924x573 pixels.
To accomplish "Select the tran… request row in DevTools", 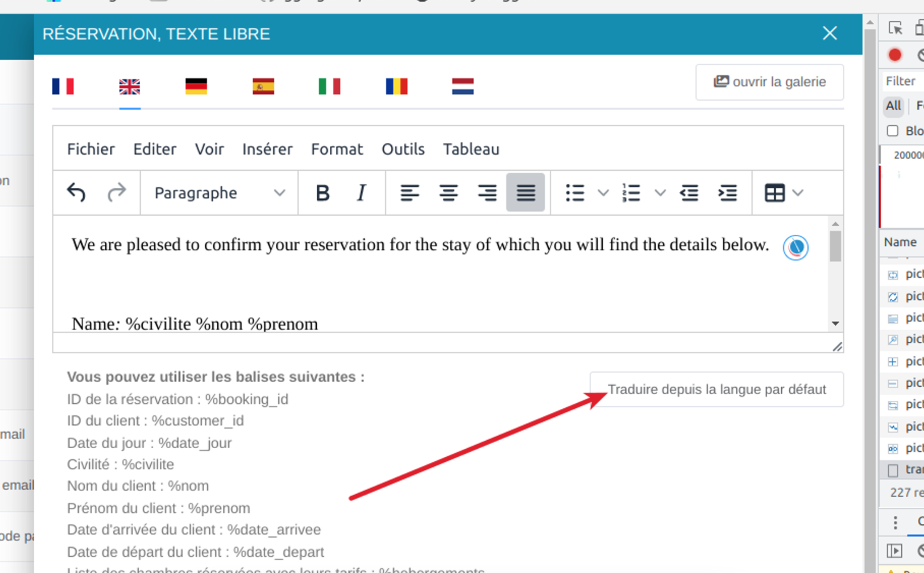I will (903, 469).
